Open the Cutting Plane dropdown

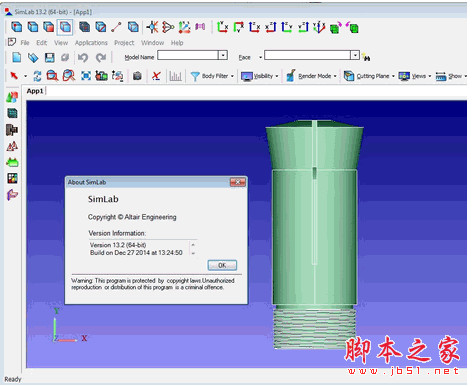(369, 76)
